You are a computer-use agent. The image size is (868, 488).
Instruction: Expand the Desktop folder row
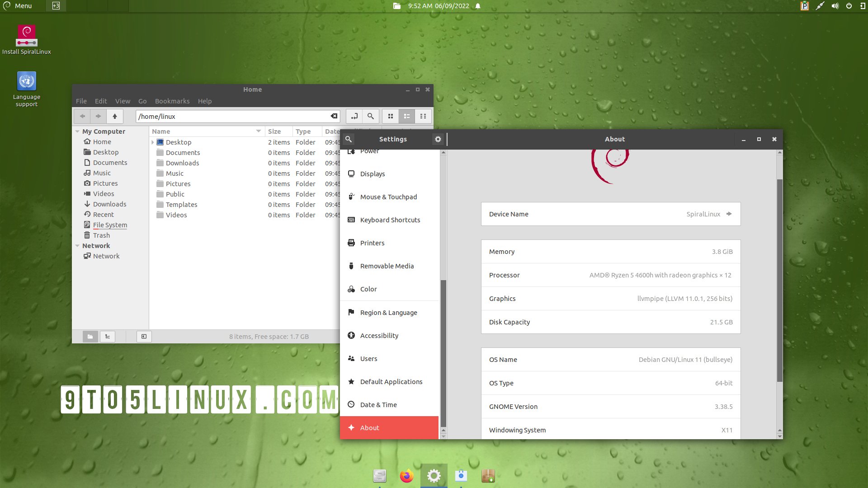click(x=153, y=142)
